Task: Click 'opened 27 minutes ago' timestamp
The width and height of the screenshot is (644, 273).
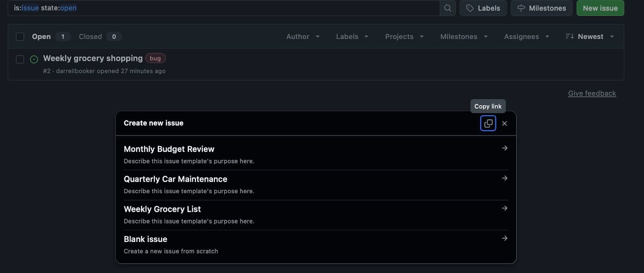Action: coord(131,71)
